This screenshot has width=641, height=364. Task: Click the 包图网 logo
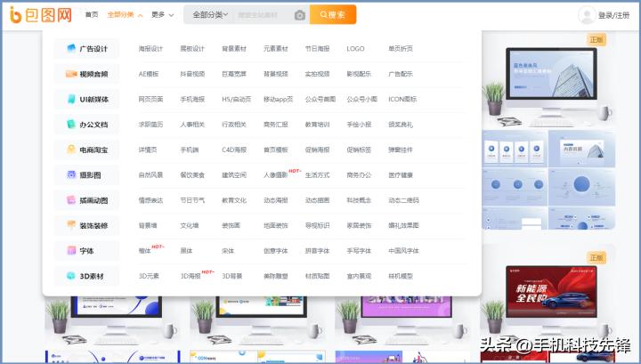tap(40, 15)
